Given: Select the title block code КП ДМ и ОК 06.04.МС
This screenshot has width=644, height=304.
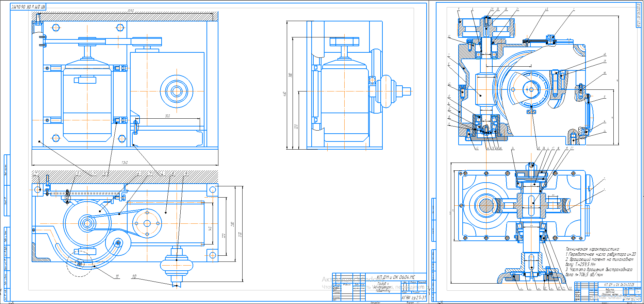Looking at the screenshot, I should [x=396, y=277].
